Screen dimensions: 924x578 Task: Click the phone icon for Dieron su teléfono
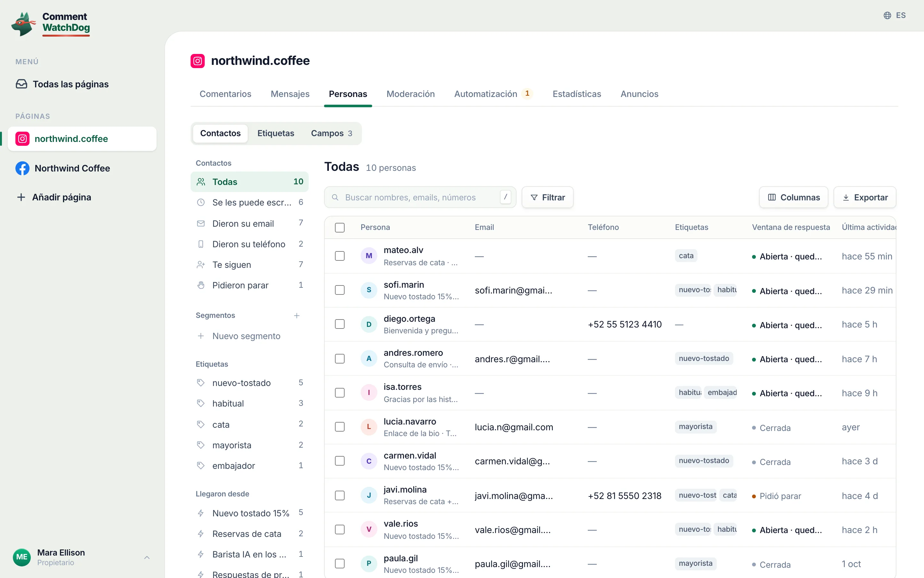[201, 244]
